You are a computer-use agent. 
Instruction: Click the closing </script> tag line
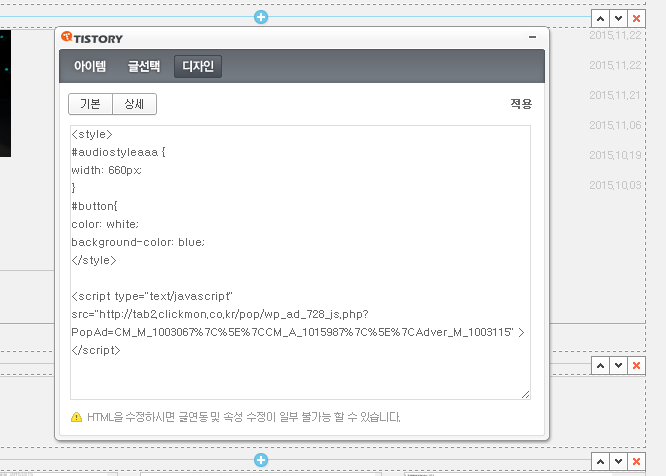(x=96, y=350)
